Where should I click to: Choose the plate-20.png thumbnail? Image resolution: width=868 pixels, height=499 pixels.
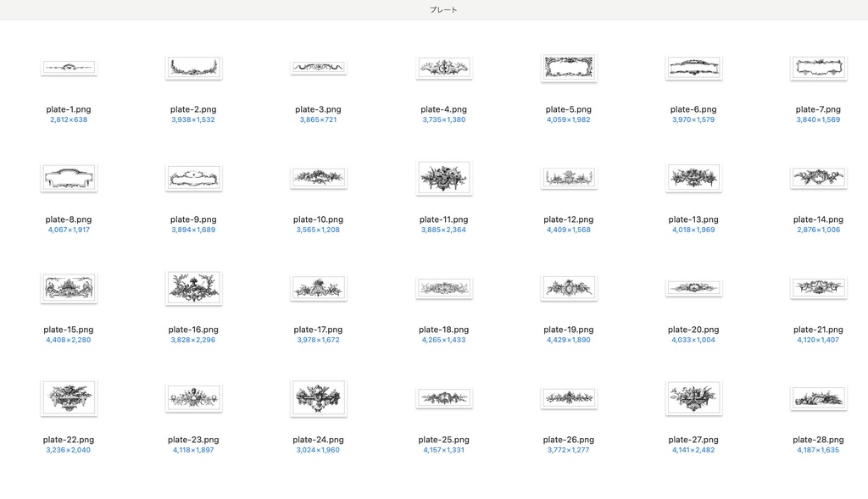[693, 288]
